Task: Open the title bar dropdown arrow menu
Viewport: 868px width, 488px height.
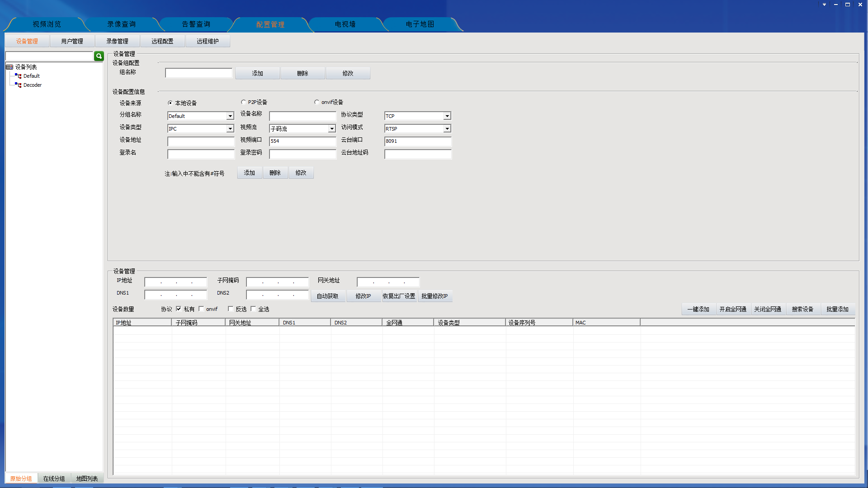Action: point(824,5)
